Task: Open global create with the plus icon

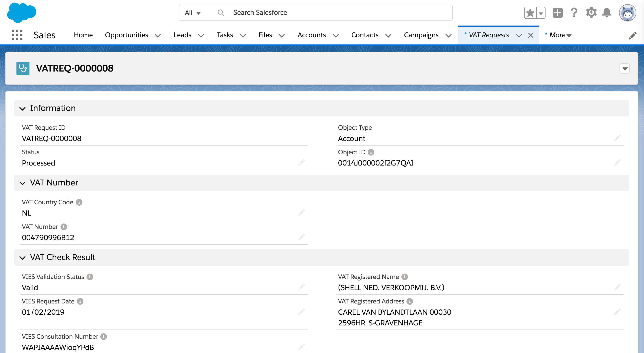Action: coord(557,12)
